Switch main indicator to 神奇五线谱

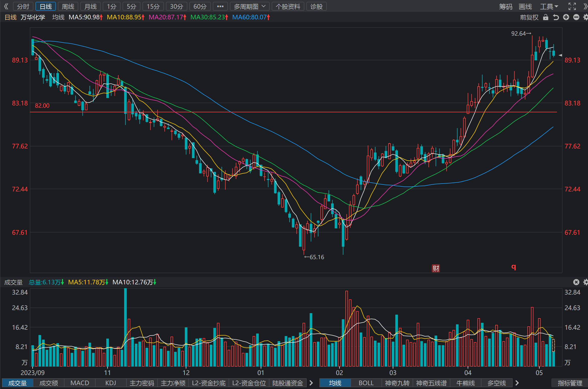tap(432, 383)
